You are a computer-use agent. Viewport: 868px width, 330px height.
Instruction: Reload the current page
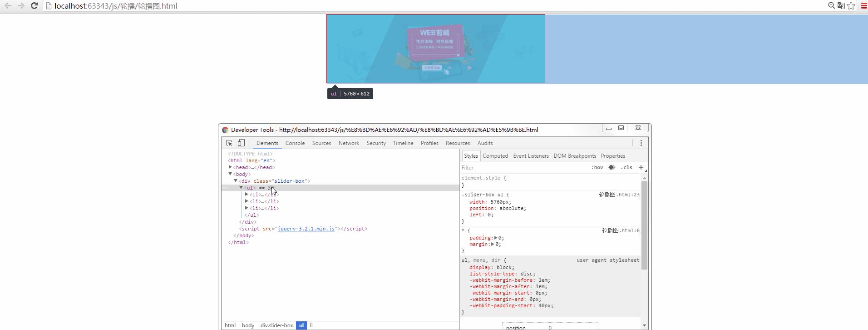(34, 6)
